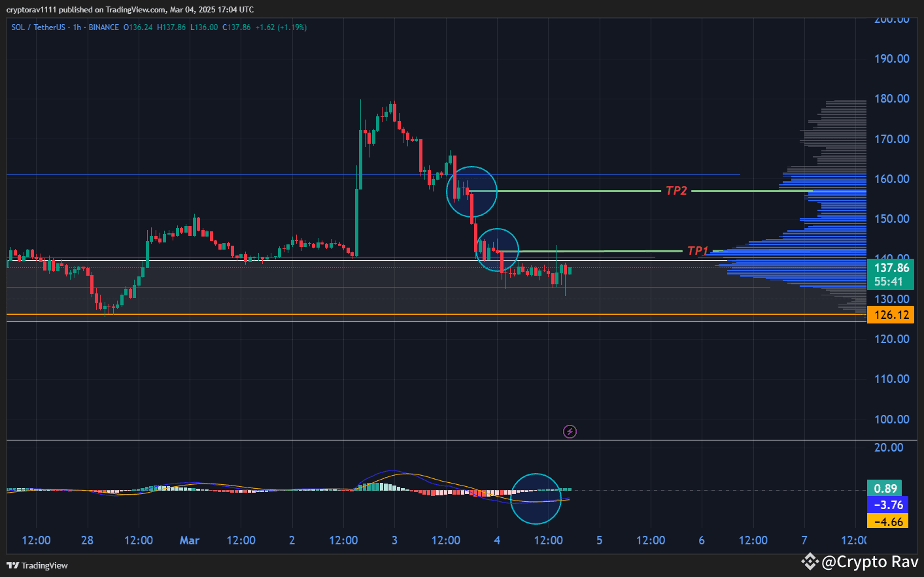Select the red TP2 target label
Image resolution: width=924 pixels, height=577 pixels.
point(676,191)
